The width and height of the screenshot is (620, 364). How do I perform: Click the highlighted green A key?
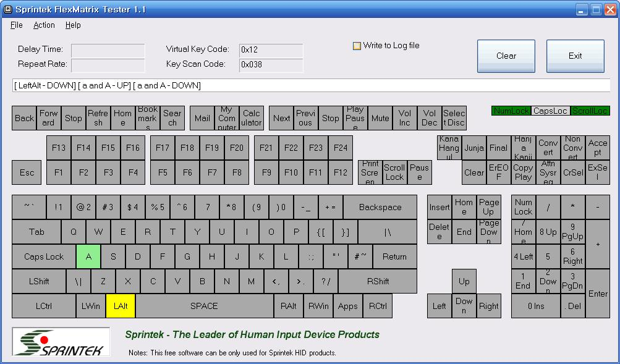pos(88,256)
